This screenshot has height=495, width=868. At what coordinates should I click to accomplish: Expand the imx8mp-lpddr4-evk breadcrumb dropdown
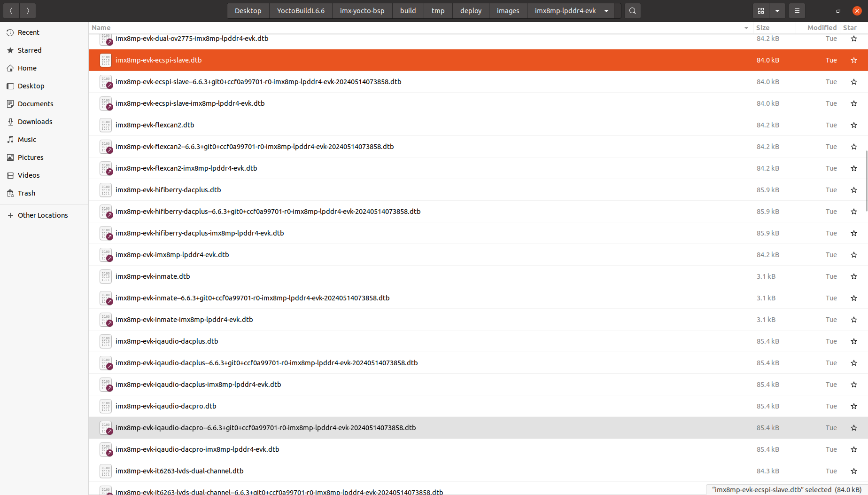(606, 10)
